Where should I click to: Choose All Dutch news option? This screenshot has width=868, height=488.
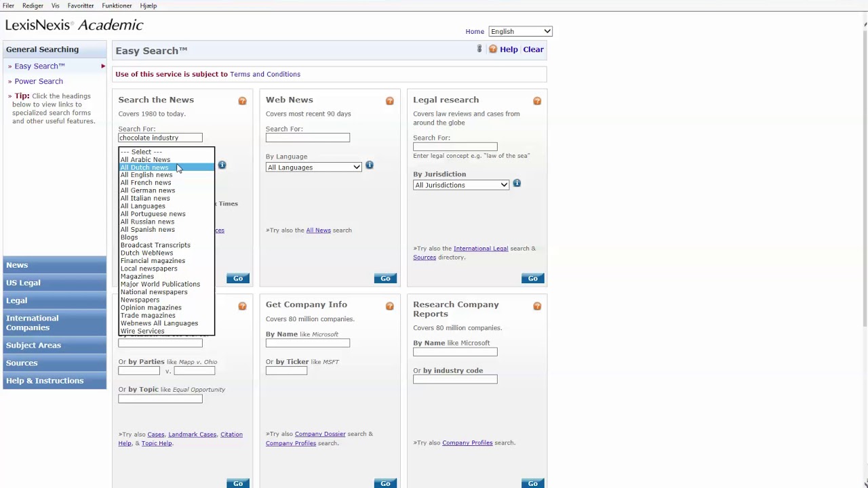[167, 167]
